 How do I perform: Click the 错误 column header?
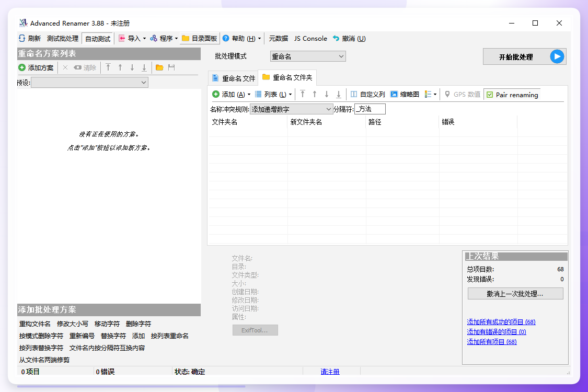478,122
